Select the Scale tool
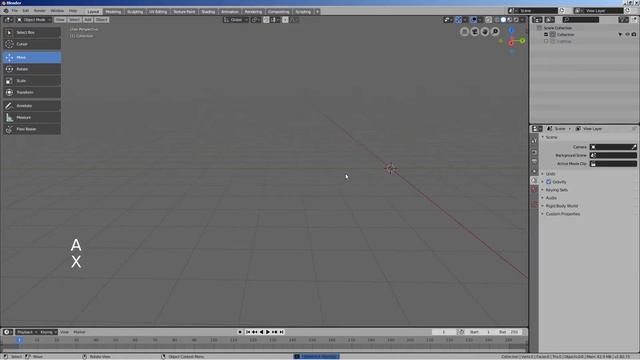The width and height of the screenshot is (640, 360). pos(32,81)
